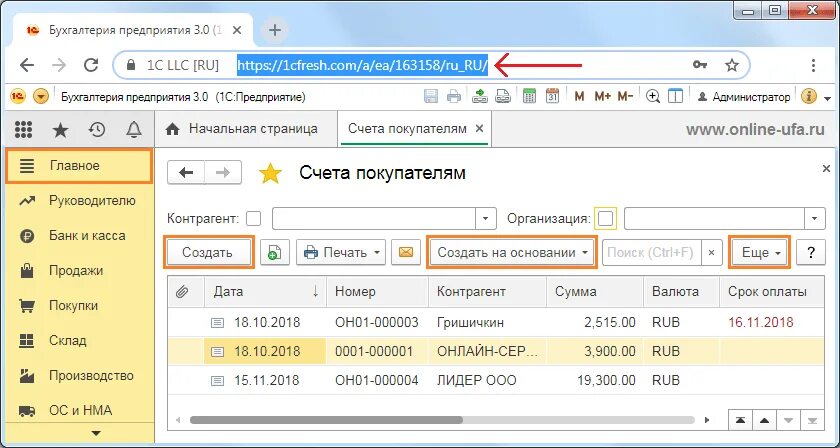Expand the arrow beside the info icon
The image size is (840, 448).
tap(828, 98)
